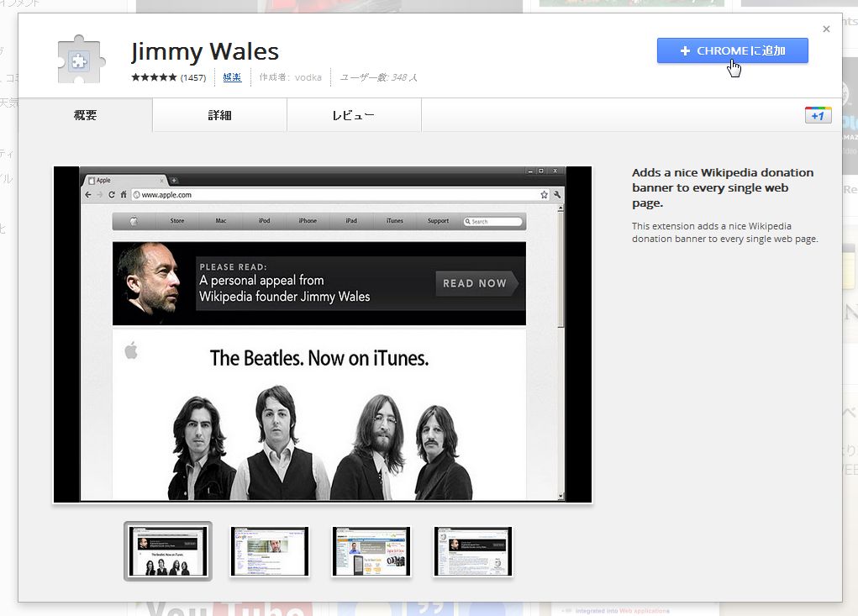Click the five-star rating display
Screen dimensions: 858x616
click(x=154, y=77)
